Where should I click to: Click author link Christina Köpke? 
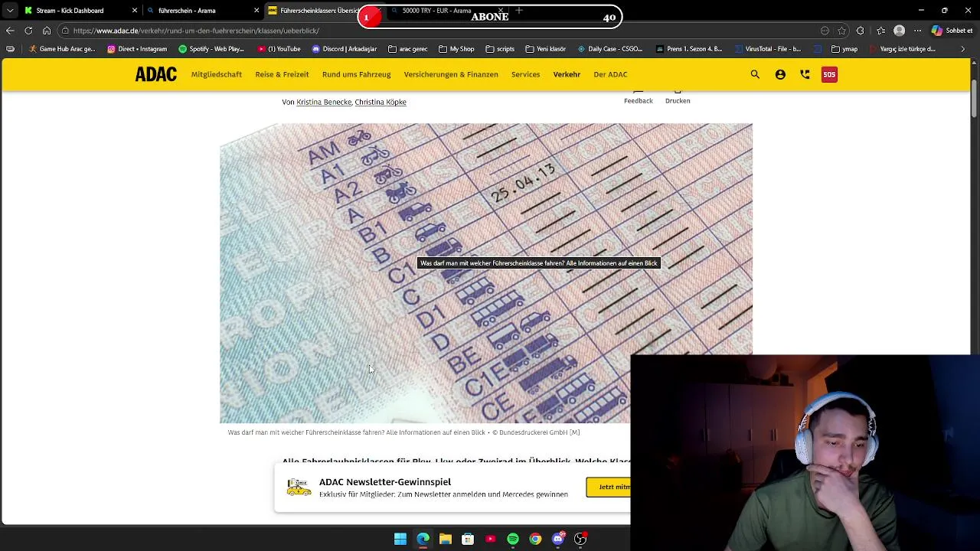click(381, 102)
